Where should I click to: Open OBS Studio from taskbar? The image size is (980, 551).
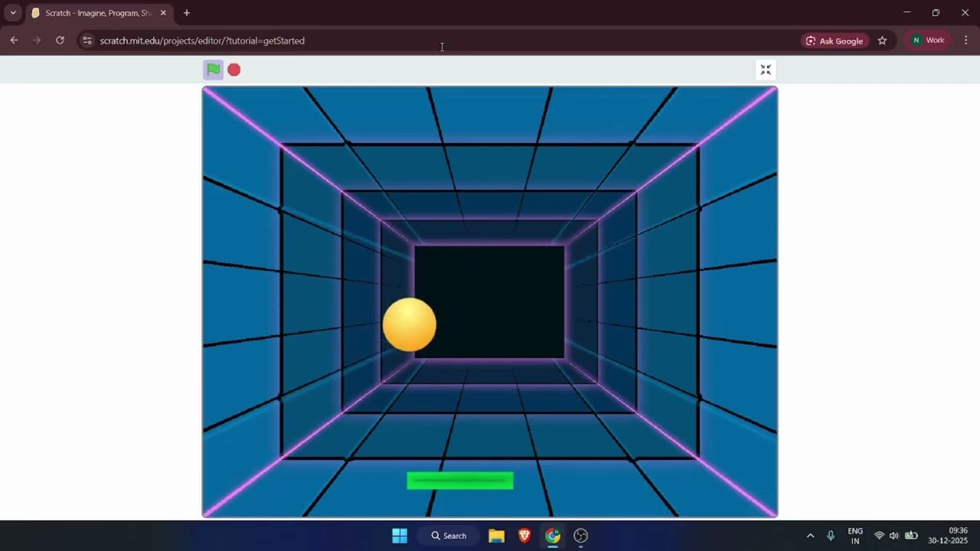581,536
